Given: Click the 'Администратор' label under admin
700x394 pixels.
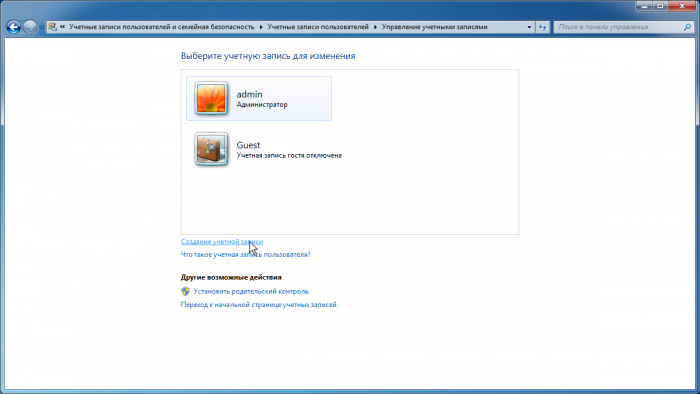Looking at the screenshot, I should (x=262, y=104).
